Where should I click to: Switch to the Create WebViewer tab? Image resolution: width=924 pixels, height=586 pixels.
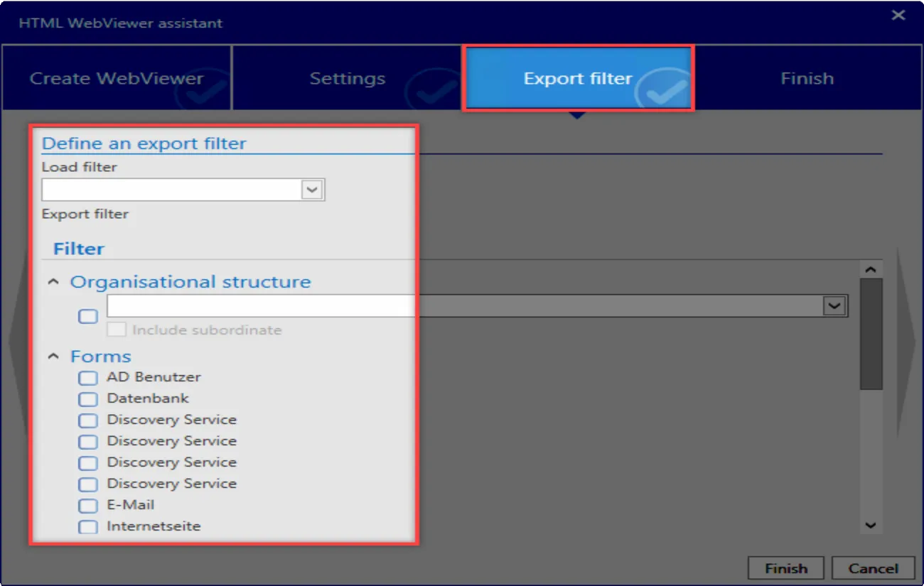pos(117,78)
